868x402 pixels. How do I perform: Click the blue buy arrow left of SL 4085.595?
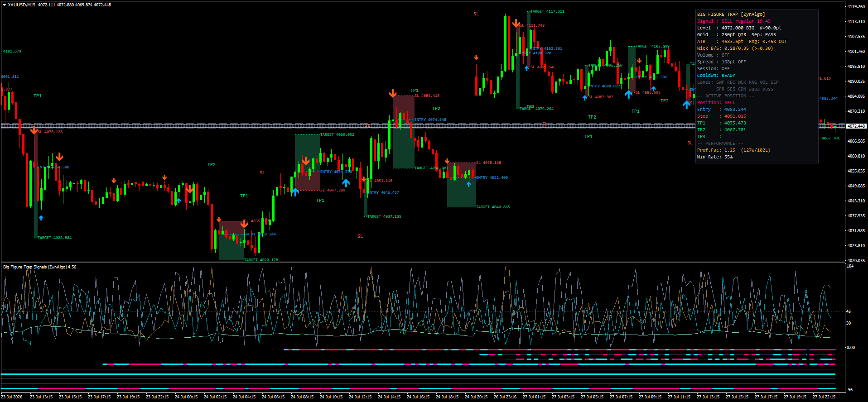628,94
